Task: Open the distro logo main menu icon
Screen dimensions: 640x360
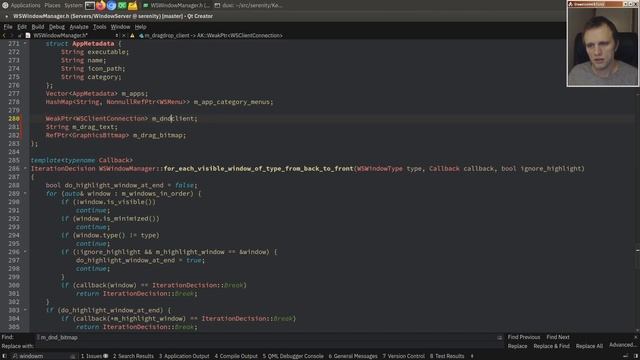Action: coord(5,5)
